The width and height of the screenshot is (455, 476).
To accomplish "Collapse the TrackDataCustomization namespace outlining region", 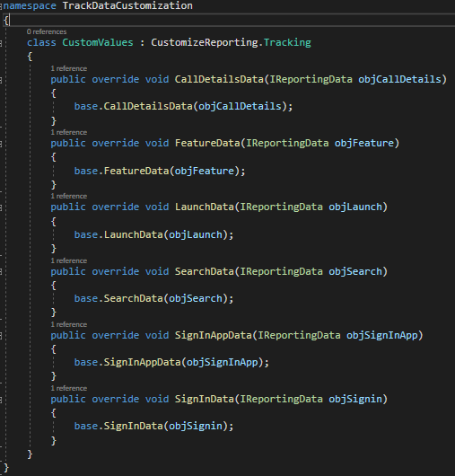I will 1,6.
